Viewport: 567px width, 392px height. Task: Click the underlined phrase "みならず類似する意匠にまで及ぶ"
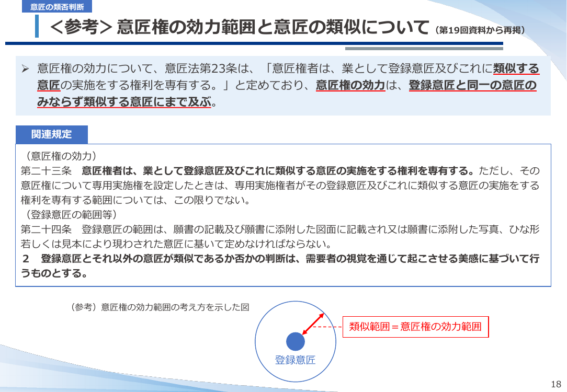click(x=124, y=102)
